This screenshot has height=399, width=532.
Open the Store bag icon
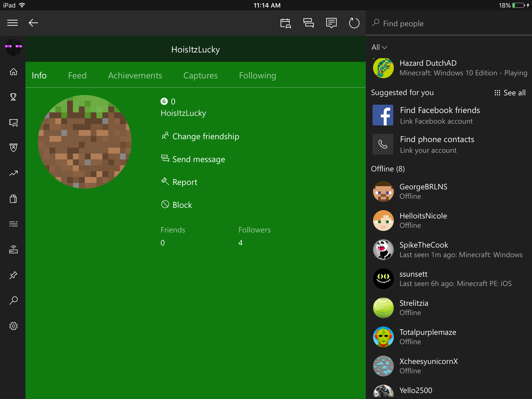[14, 199]
